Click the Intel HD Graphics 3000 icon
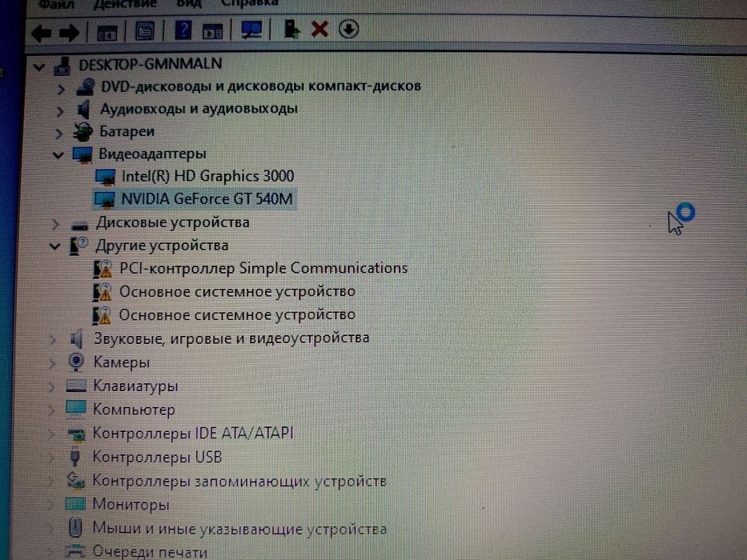 [x=106, y=177]
